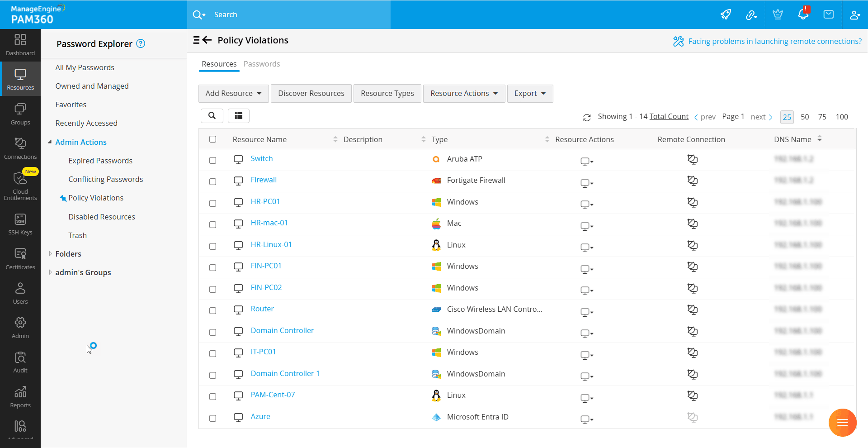
Task: Click the Discover Resources button
Action: (x=311, y=94)
